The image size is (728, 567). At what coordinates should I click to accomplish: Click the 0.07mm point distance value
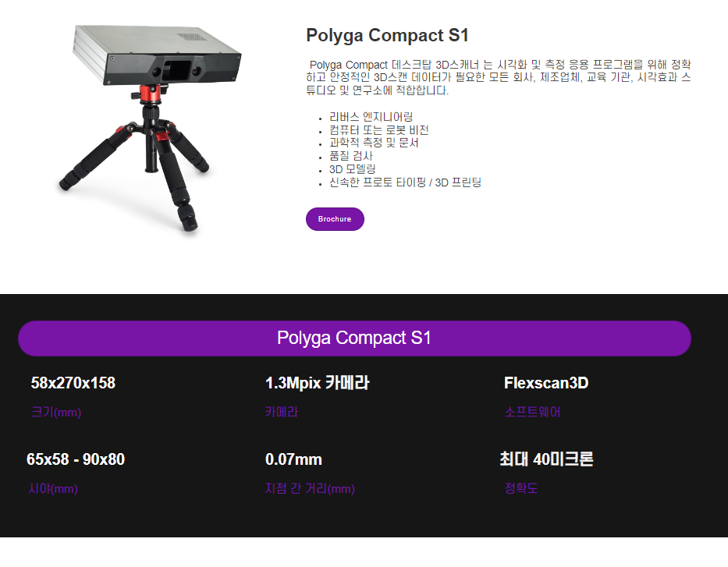pos(293,459)
